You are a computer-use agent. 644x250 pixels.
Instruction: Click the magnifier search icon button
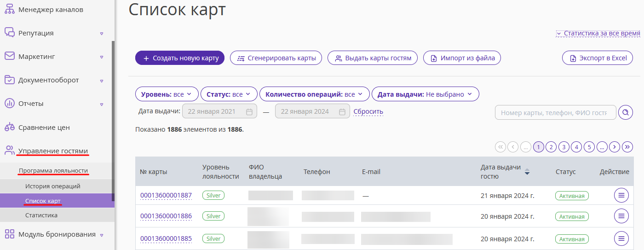[626, 112]
